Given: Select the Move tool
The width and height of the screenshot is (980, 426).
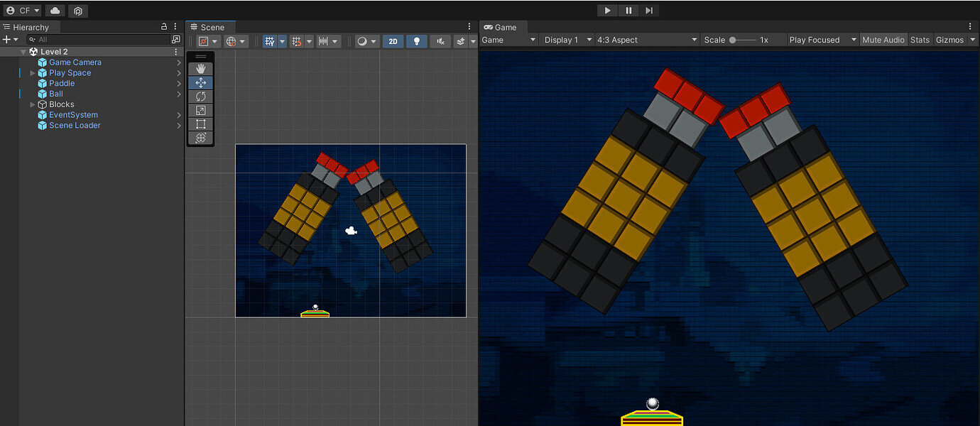Looking at the screenshot, I should [x=201, y=82].
